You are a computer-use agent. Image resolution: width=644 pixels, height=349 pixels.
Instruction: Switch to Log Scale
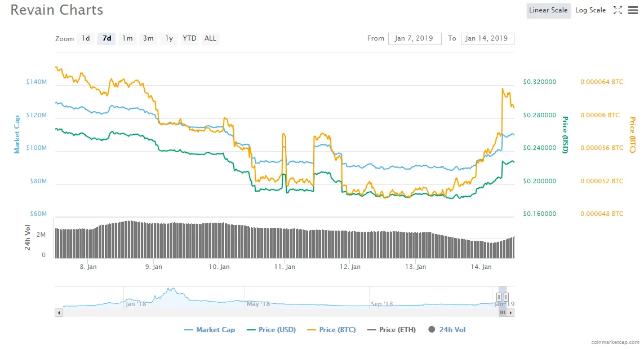(590, 10)
